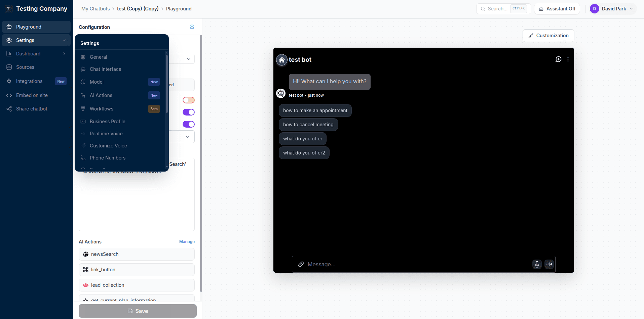This screenshot has height=319, width=644.
Task: Select Realtime Voice in the Settings menu
Action: click(106, 133)
